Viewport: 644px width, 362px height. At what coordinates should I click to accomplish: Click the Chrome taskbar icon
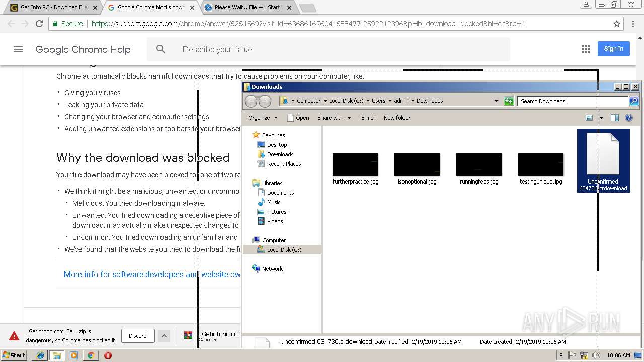coord(91,355)
